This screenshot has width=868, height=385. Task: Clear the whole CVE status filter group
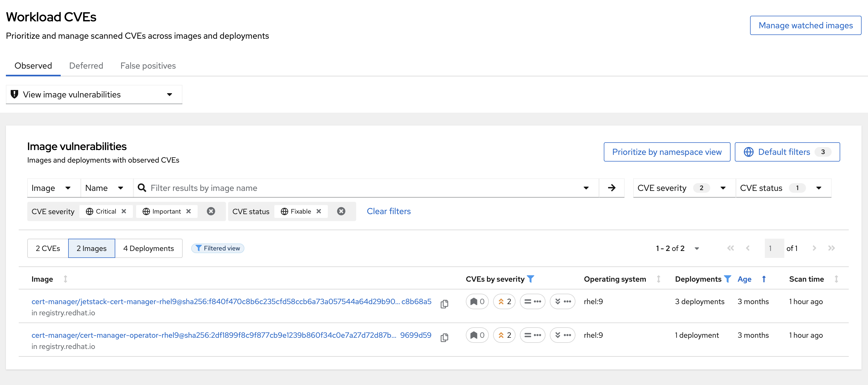[x=341, y=211]
